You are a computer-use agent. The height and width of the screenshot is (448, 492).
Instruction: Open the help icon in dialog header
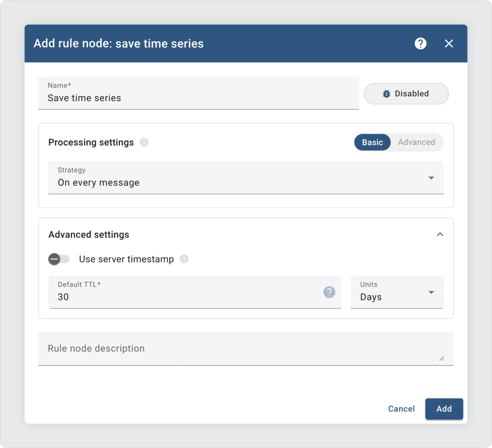click(x=420, y=44)
